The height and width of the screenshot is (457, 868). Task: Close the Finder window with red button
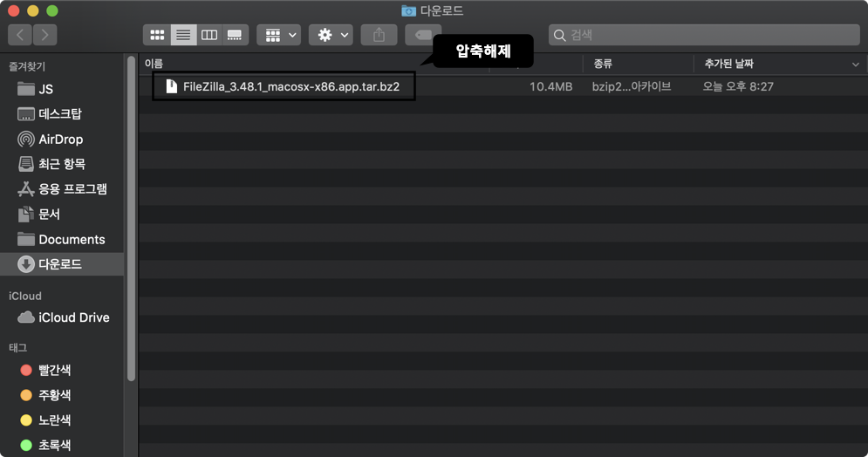pos(14,10)
